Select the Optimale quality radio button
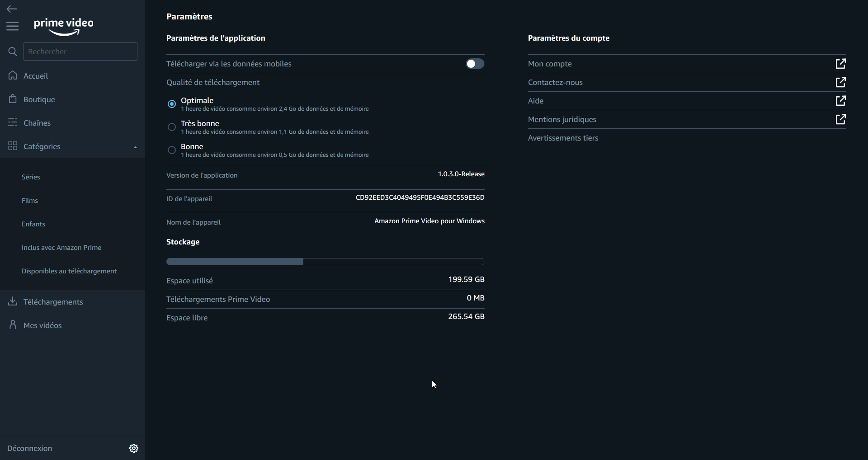The width and height of the screenshot is (868, 460). [x=172, y=104]
